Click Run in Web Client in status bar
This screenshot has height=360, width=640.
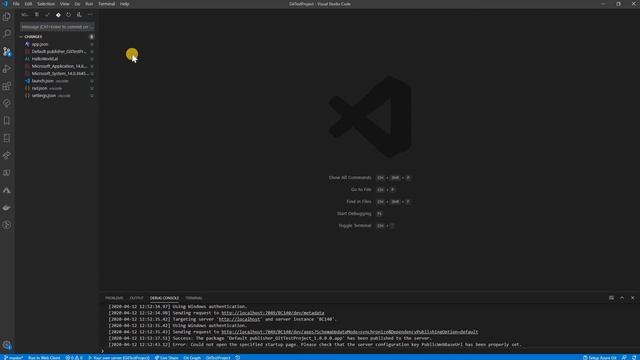coord(44,358)
